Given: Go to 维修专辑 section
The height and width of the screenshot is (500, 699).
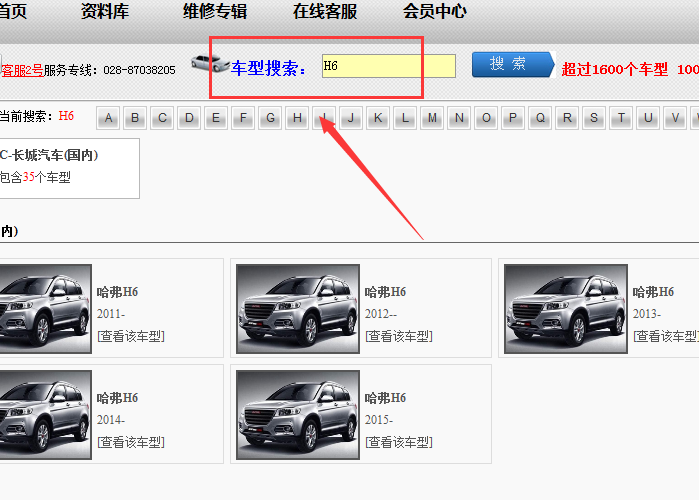Looking at the screenshot, I should point(215,11).
